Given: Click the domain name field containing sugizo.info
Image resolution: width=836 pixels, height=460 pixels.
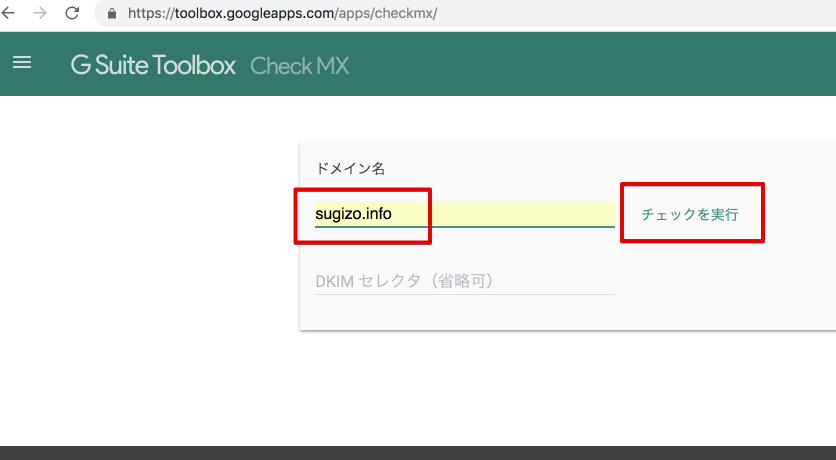Looking at the screenshot, I should click(x=464, y=214).
